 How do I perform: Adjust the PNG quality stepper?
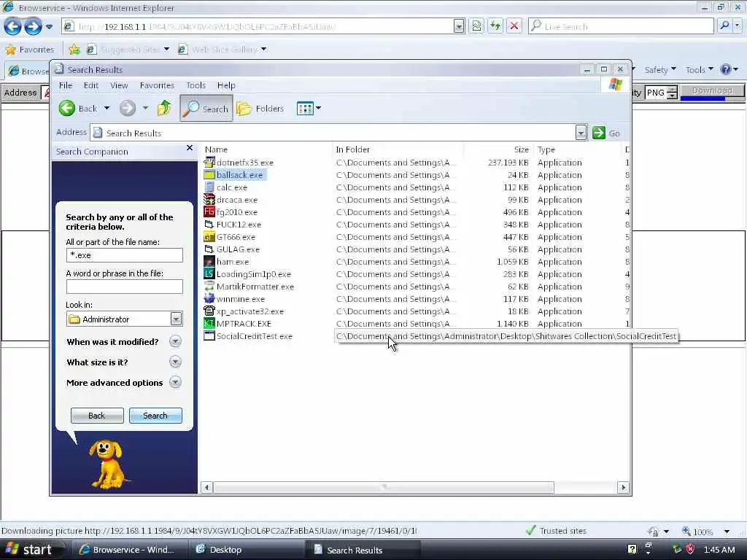point(672,93)
